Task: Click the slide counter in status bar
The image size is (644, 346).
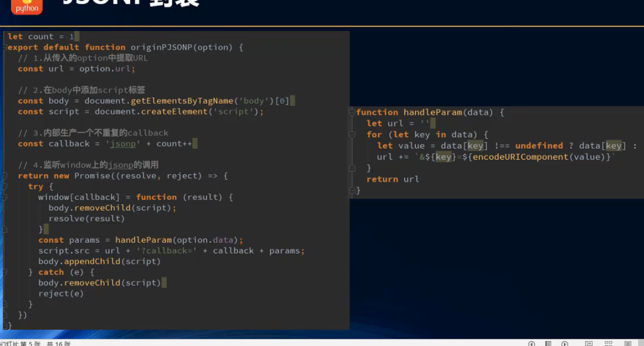Action: (35, 343)
